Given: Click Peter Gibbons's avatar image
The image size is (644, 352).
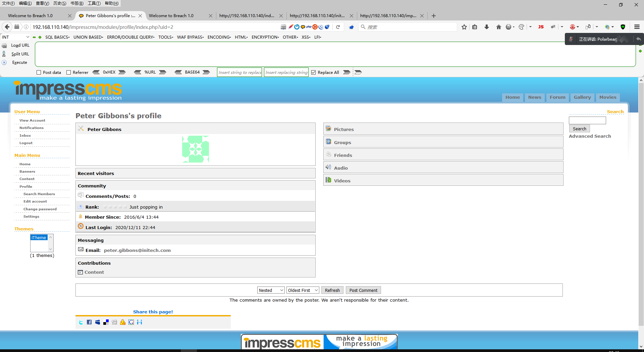Looking at the screenshot, I should point(196,149).
